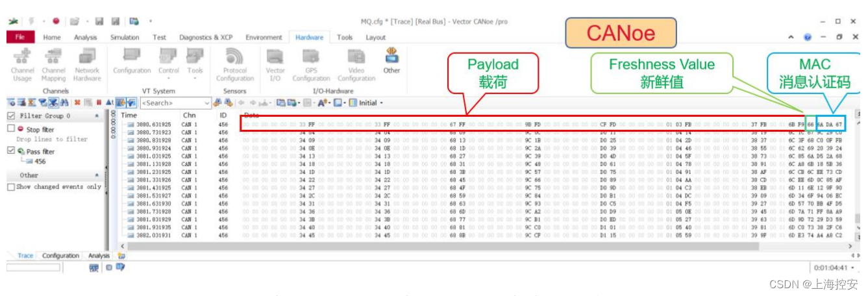Open Vector I/O settings
The height and width of the screenshot is (296, 868).
click(275, 64)
